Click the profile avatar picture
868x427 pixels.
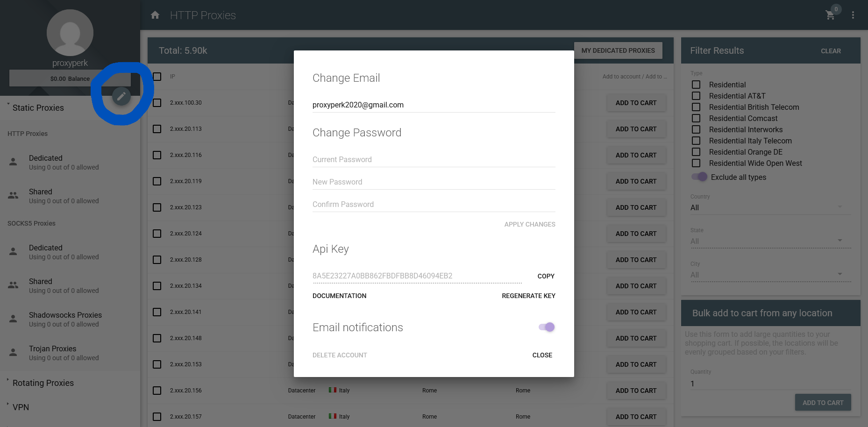coord(70,33)
